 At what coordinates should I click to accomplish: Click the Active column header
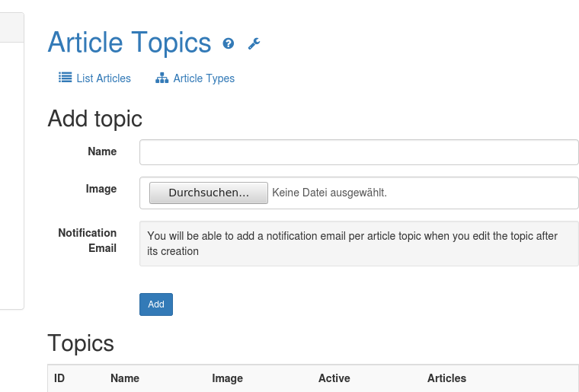click(334, 378)
